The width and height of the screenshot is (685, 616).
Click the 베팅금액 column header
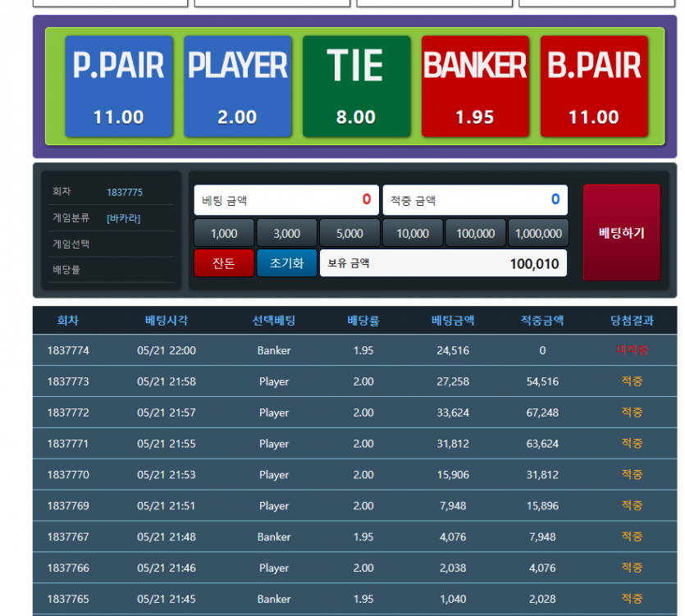point(453,320)
